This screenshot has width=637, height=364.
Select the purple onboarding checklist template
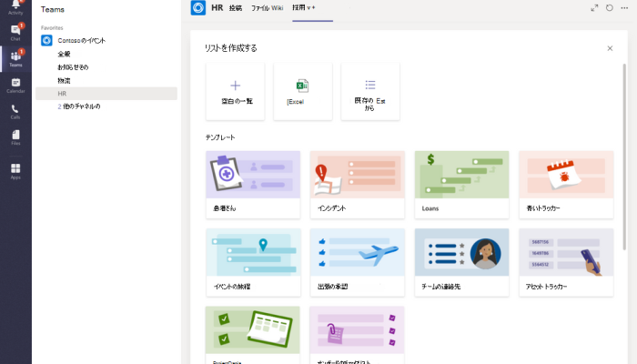[x=357, y=335]
